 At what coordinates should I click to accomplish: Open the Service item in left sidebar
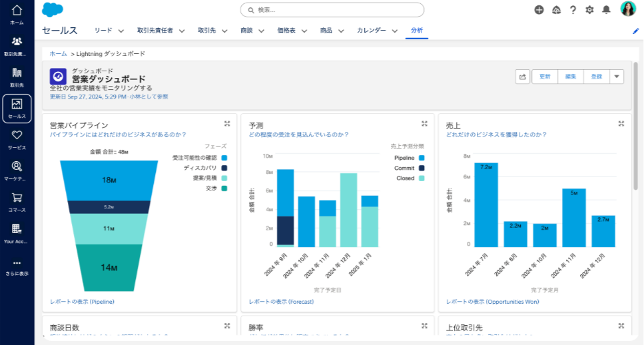coord(17,139)
